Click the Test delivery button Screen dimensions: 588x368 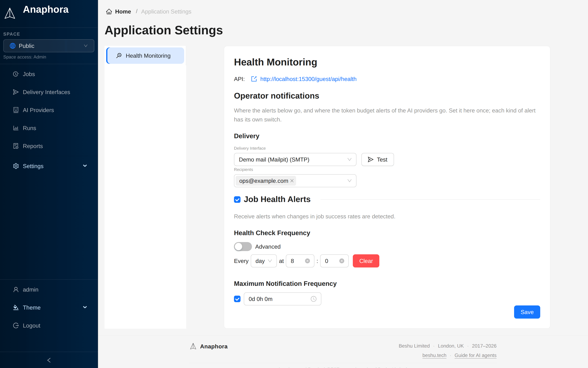coord(378,159)
